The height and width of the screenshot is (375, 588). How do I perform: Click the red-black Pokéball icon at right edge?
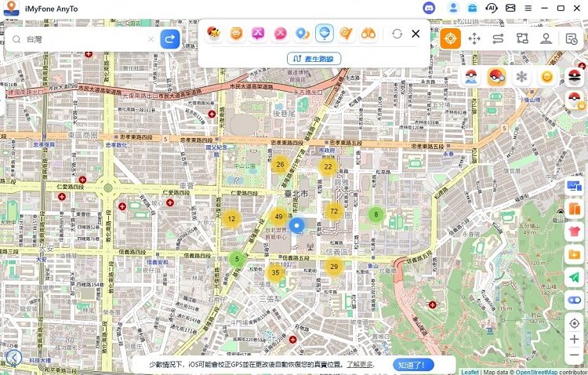tap(575, 76)
